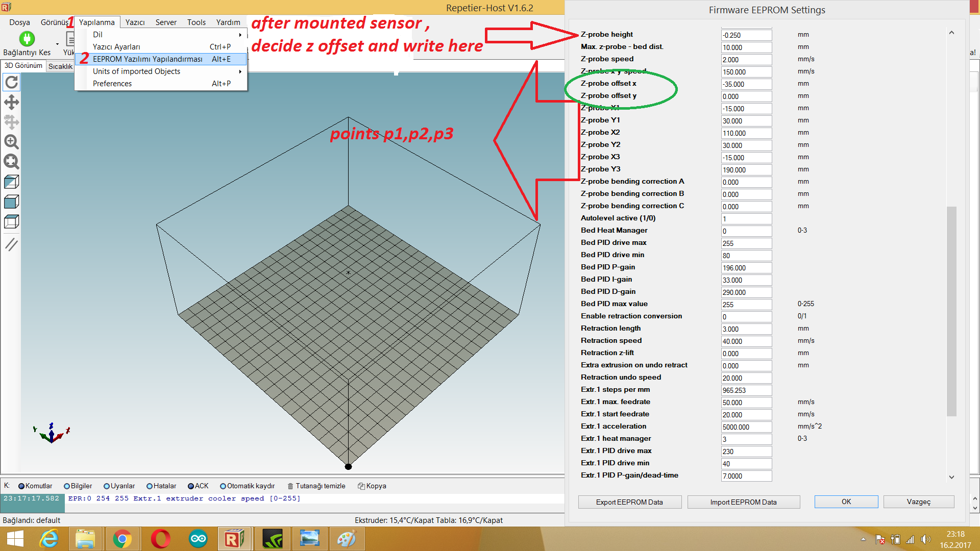Click Import EEPROM Data button
The height and width of the screenshot is (551, 980).
coord(743,502)
